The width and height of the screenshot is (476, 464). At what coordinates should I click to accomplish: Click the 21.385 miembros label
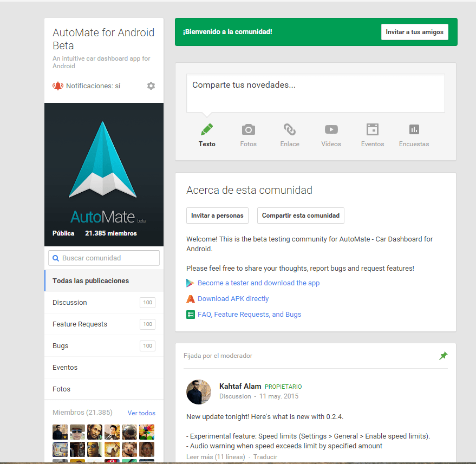(x=111, y=233)
